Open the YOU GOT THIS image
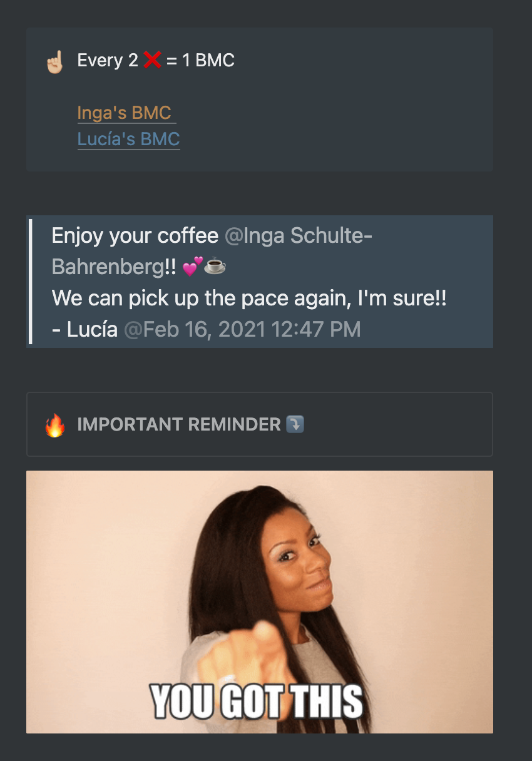This screenshot has width=532, height=761. coord(260,602)
